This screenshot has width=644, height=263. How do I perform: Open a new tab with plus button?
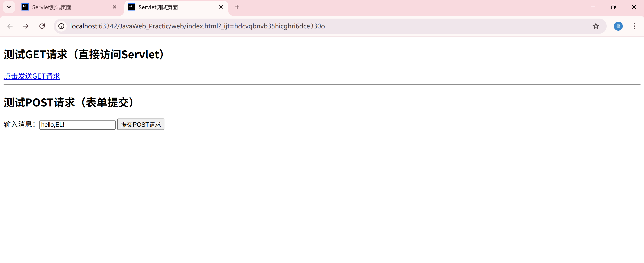click(x=237, y=7)
